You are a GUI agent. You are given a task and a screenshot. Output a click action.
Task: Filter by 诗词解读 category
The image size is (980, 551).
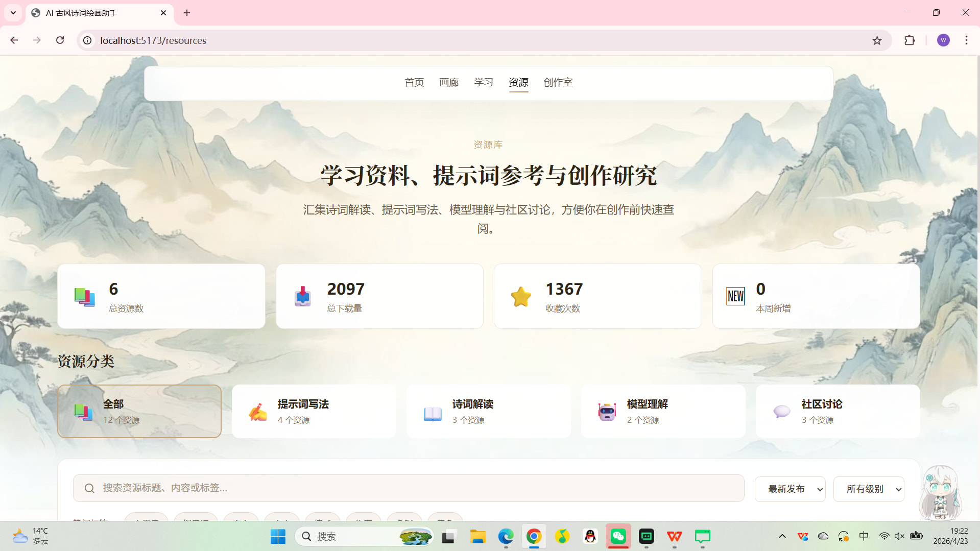point(489,411)
